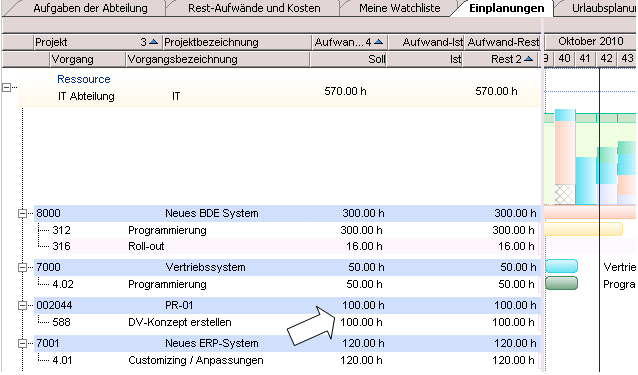Collapse the IT Abteilung resource node
Viewport: 638px width, 375px height.
tap(7, 87)
